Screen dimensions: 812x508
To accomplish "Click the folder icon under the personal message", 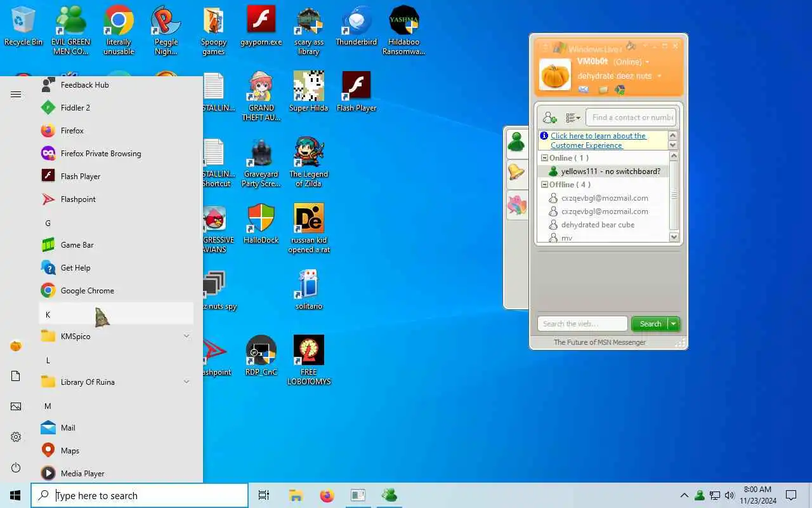I will [x=603, y=90].
